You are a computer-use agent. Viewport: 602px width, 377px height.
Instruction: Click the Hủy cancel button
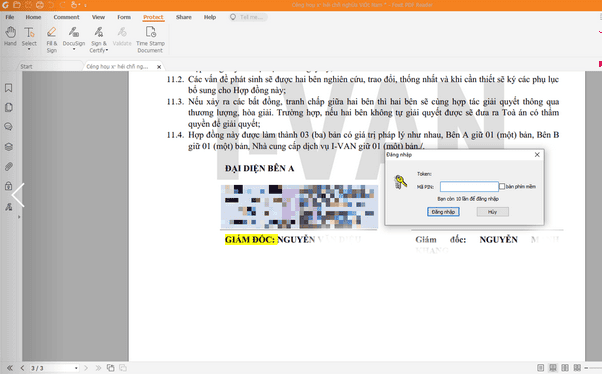(x=493, y=212)
